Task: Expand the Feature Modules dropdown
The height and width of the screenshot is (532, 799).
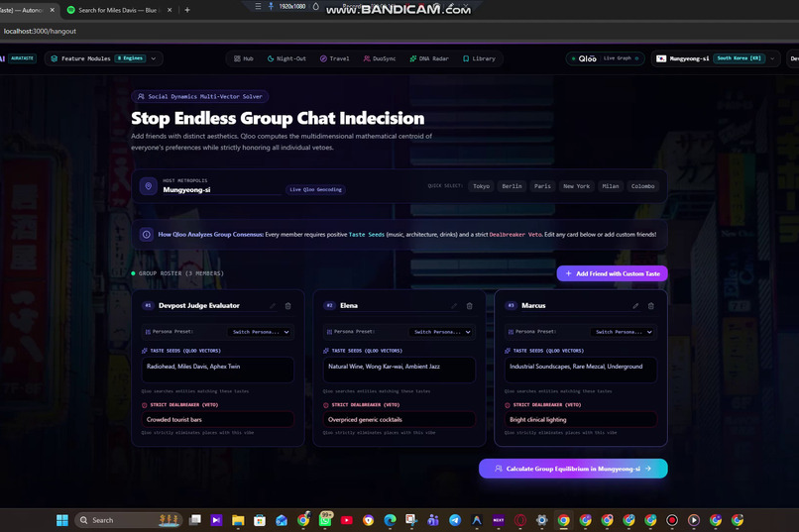Action: click(103, 58)
